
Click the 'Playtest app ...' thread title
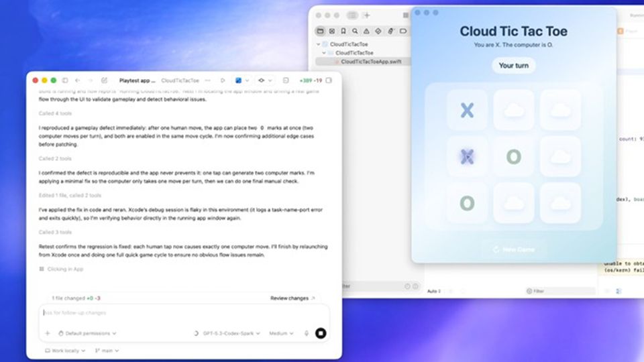pyautogui.click(x=137, y=80)
